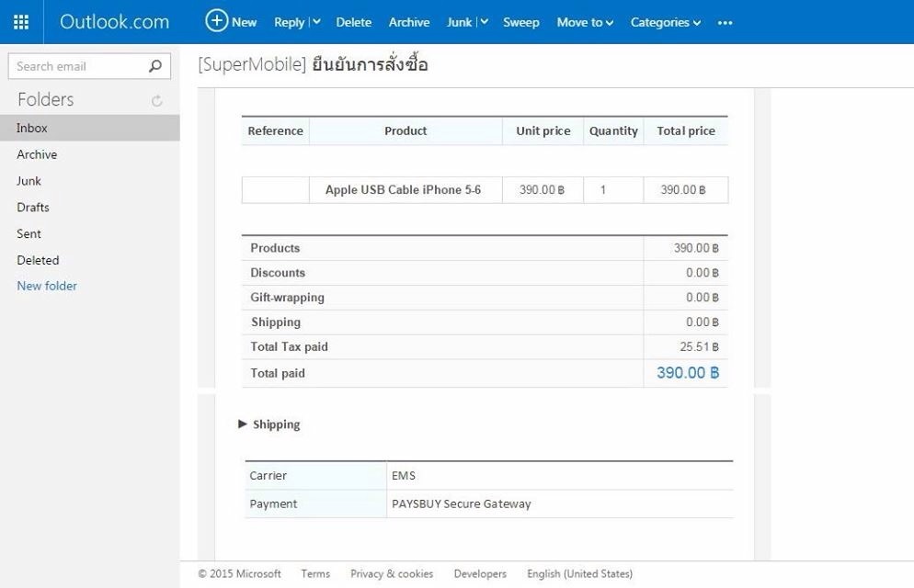Image resolution: width=914 pixels, height=588 pixels.
Task: Open the app launcher grid icon
Action: (x=21, y=22)
